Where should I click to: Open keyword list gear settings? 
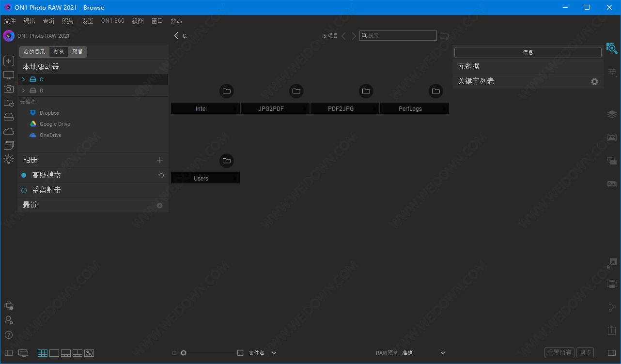tap(594, 81)
